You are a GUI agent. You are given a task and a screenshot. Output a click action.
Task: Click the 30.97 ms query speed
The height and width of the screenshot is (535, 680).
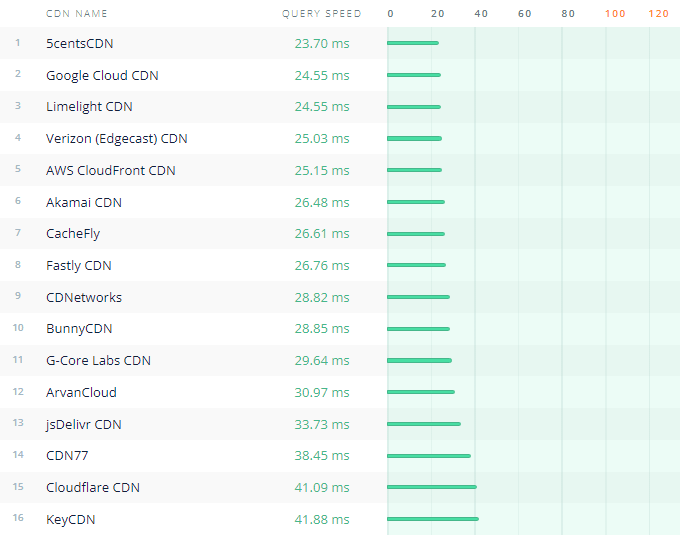click(x=322, y=392)
